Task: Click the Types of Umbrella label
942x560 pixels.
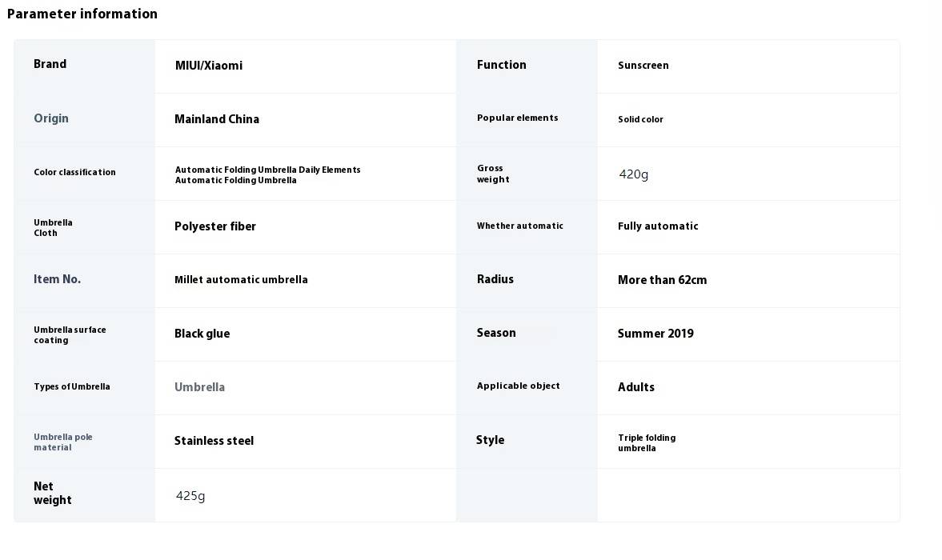Action: [71, 386]
